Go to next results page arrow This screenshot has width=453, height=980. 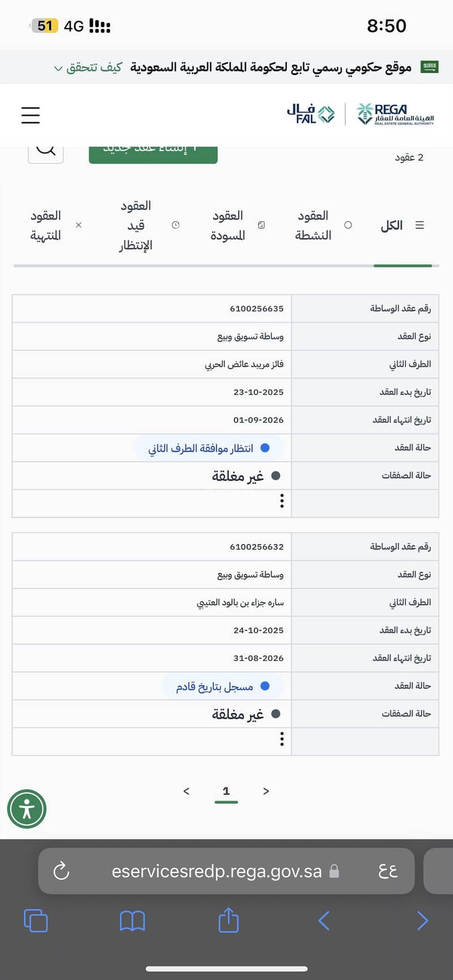pos(266,791)
